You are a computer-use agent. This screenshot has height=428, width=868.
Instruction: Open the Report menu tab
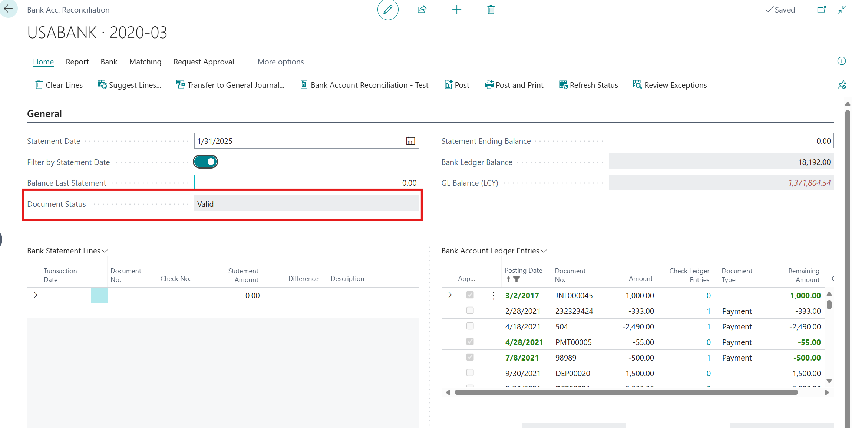pyautogui.click(x=77, y=62)
